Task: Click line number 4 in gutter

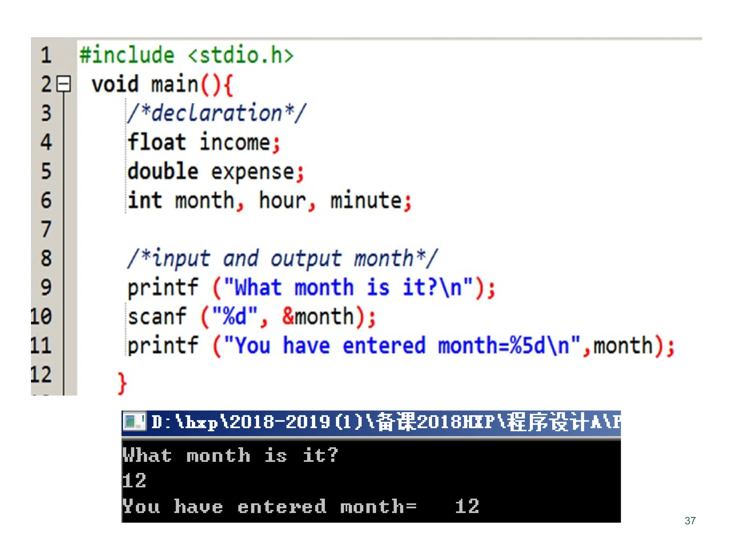Action: [x=46, y=142]
